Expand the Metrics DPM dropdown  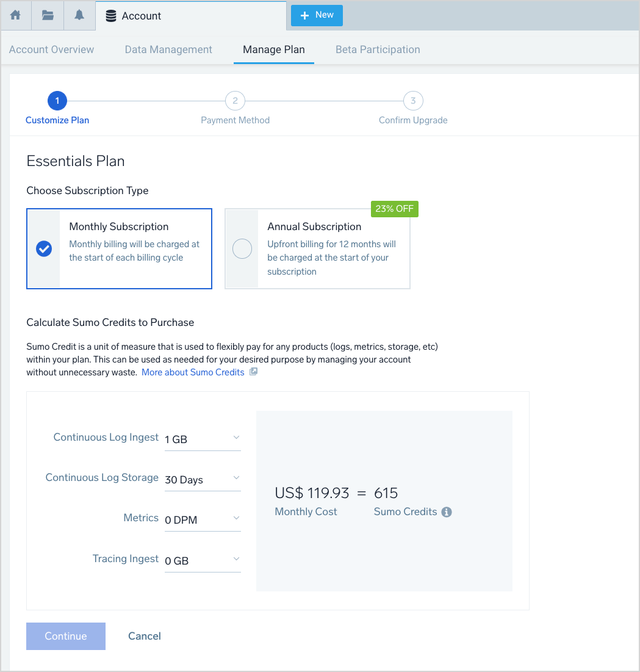[203, 519]
